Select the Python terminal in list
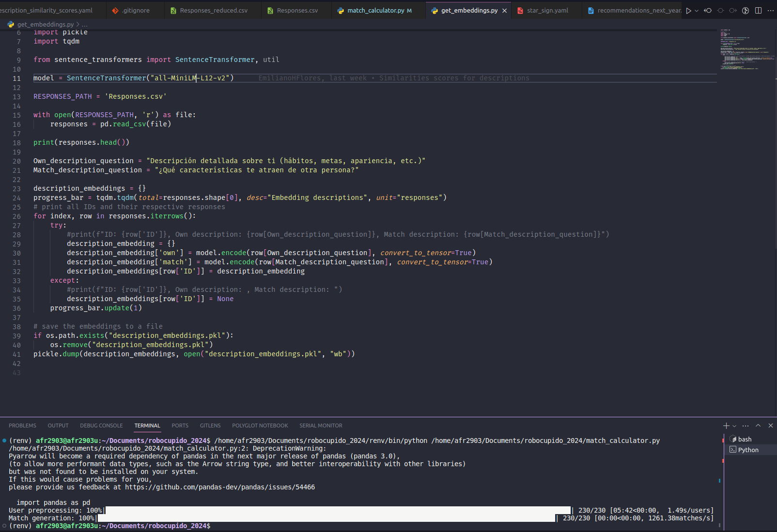Screen dimensions: 777x532 tap(750, 450)
